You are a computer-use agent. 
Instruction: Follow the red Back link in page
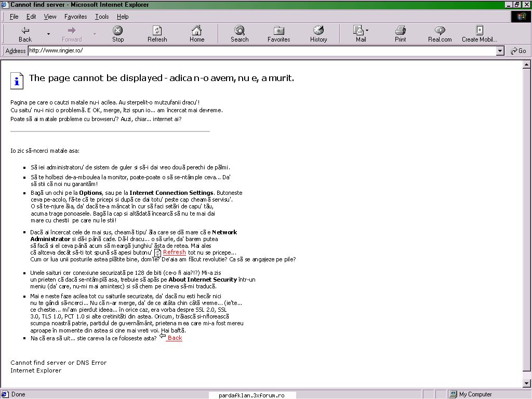coord(175,338)
